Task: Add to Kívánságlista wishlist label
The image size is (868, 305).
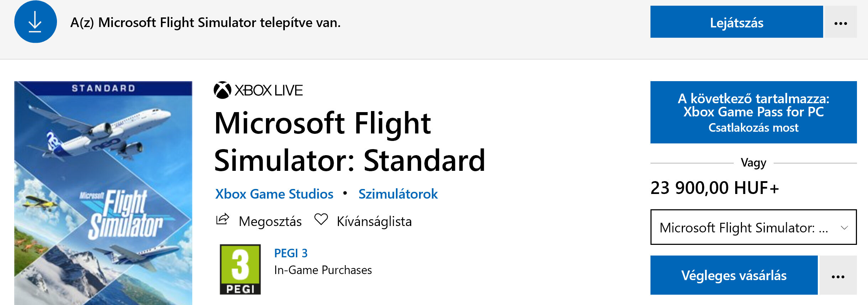Action: click(x=374, y=221)
